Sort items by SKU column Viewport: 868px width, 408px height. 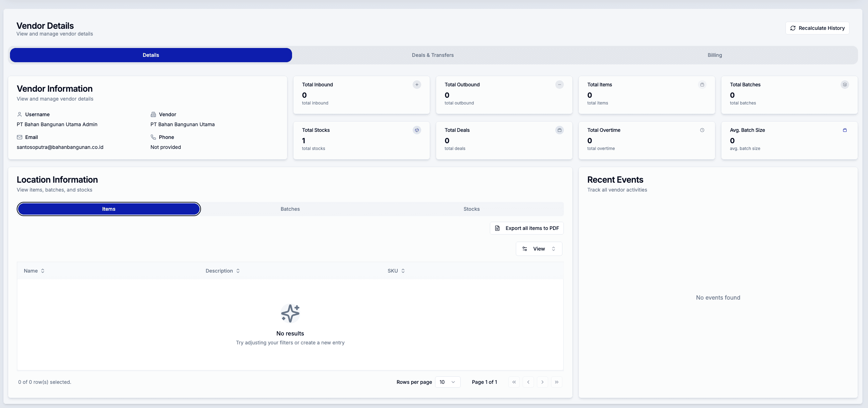pyautogui.click(x=396, y=270)
